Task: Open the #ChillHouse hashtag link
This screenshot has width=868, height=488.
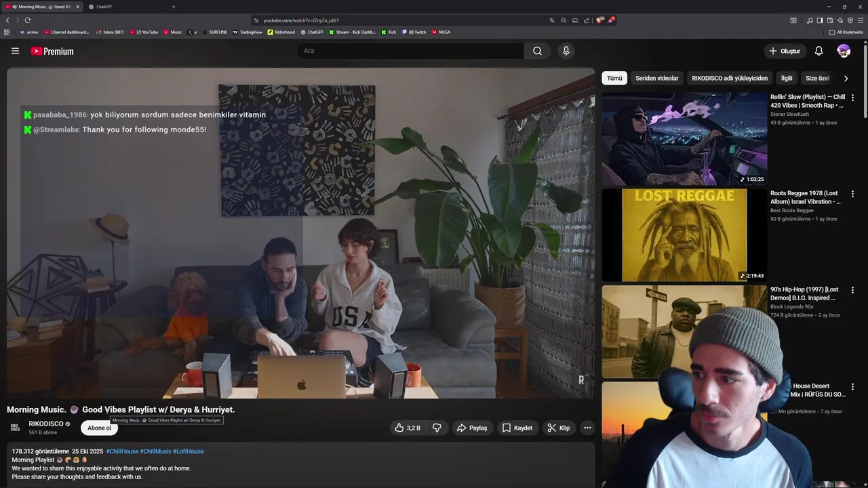Action: click(x=122, y=451)
